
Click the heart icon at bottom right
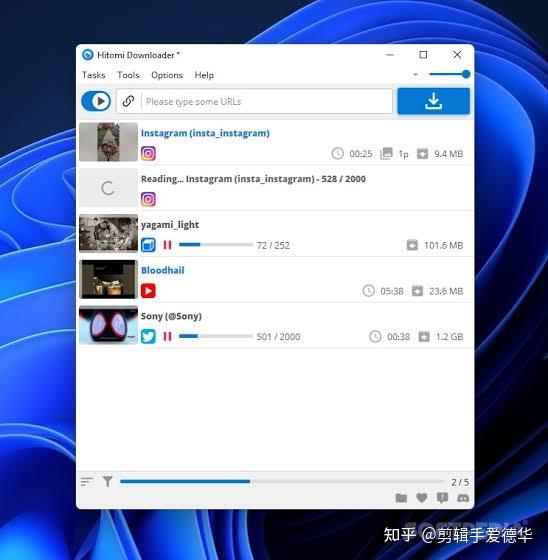(422, 498)
